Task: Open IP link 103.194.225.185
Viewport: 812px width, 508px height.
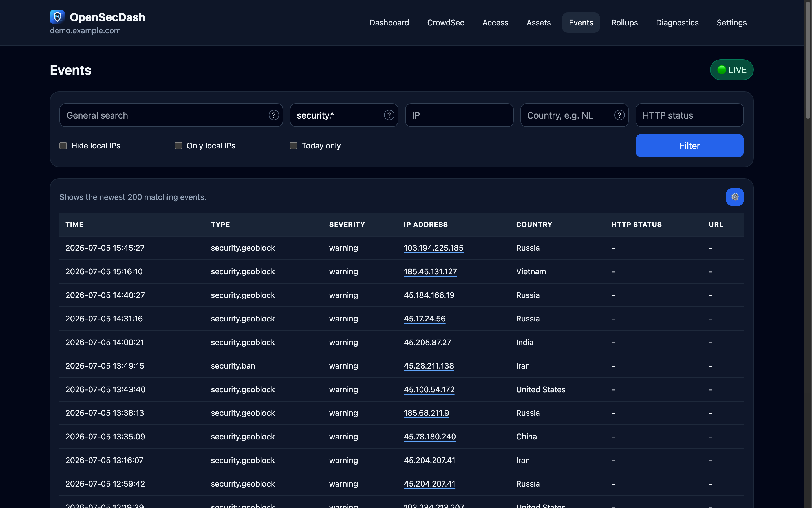Action: [x=434, y=248]
